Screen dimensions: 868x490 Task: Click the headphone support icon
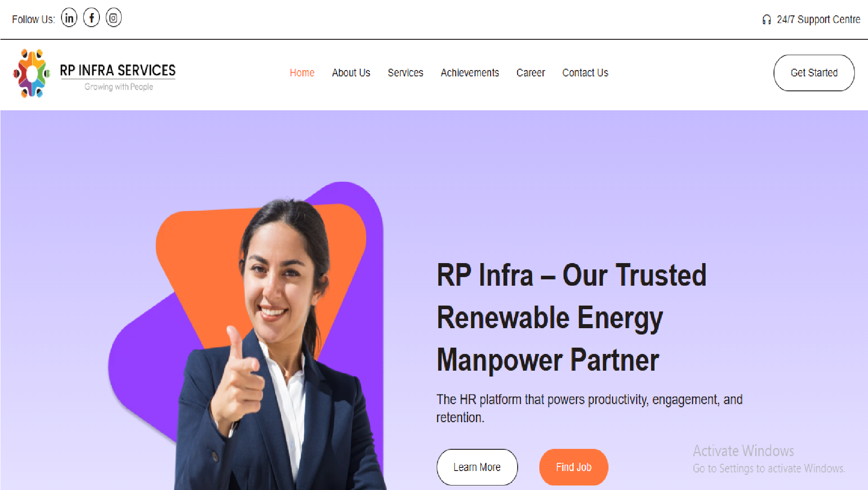click(766, 19)
